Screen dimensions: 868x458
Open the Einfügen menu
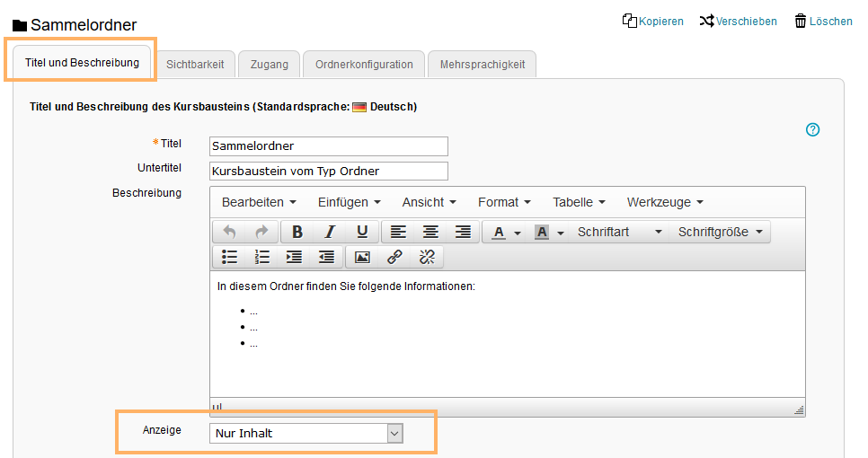coord(349,202)
